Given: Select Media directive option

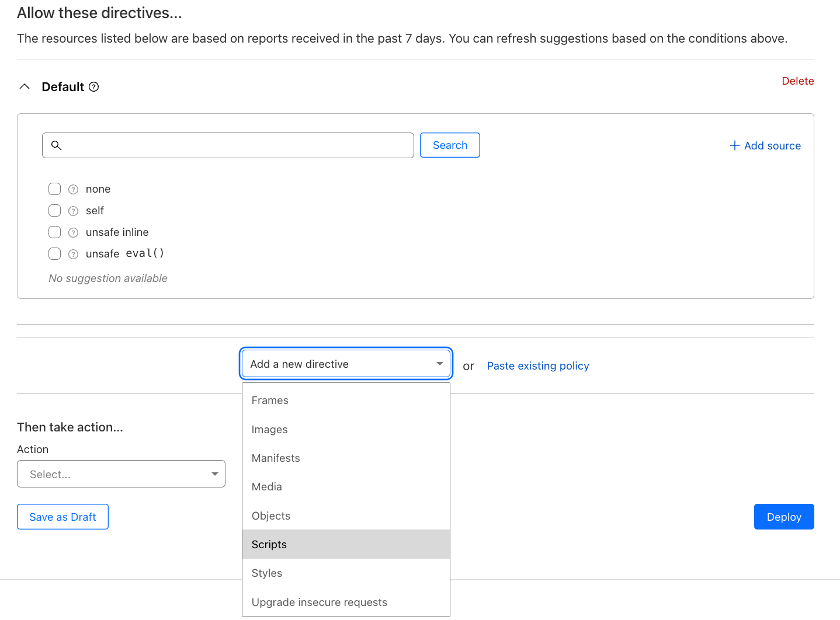Looking at the screenshot, I should click(x=346, y=487).
